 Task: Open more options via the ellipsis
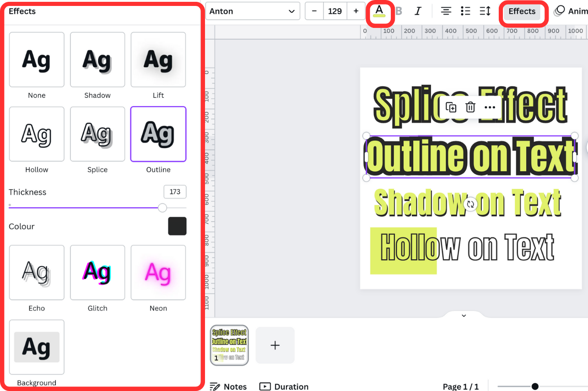(x=490, y=107)
